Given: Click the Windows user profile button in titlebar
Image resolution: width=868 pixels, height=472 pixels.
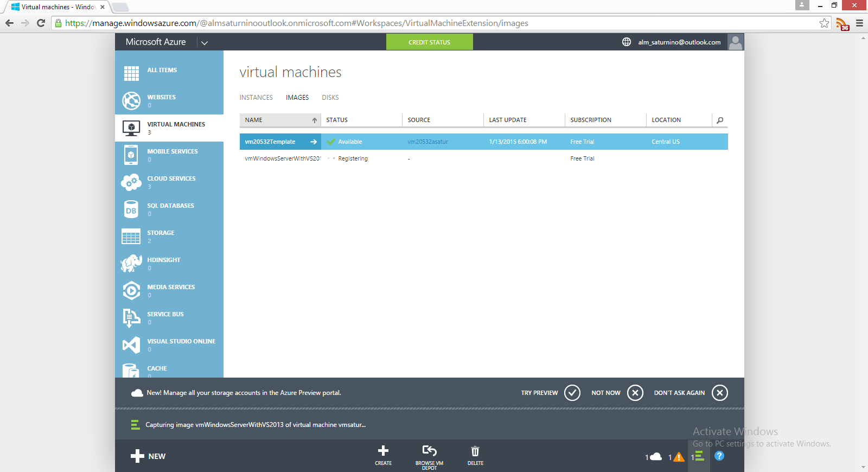Looking at the screenshot, I should point(802,5).
